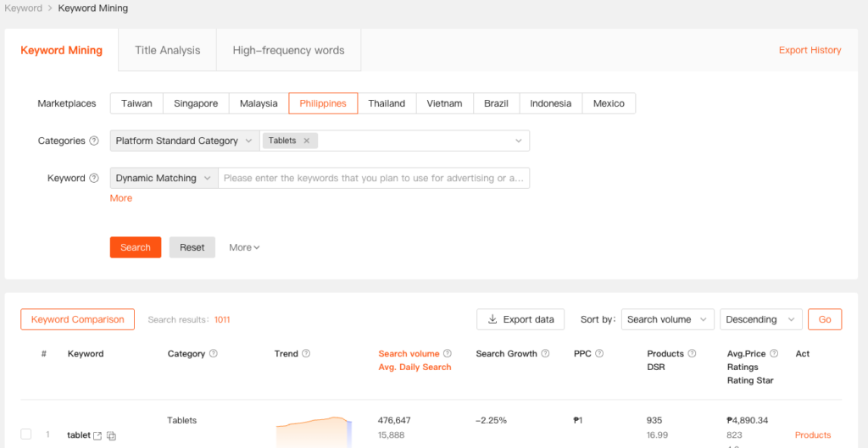Tick the checkbox for the tablet row
868x448 pixels.
26,434
